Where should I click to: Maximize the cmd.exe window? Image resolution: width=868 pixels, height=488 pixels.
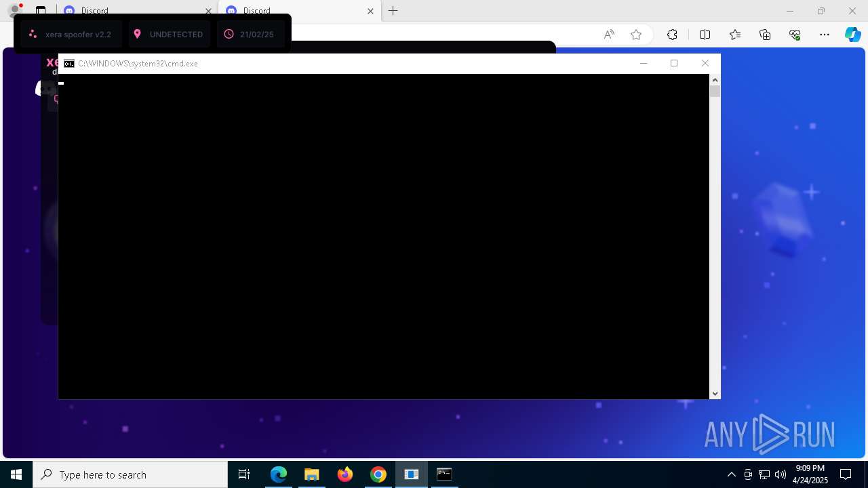674,63
